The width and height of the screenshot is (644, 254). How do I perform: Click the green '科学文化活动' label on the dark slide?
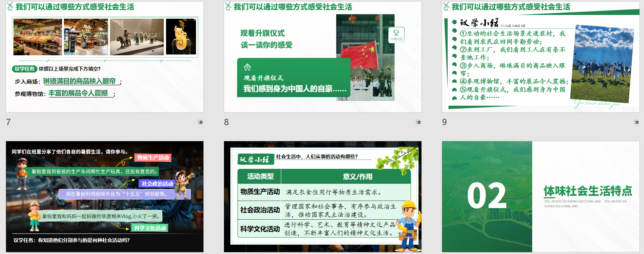point(150,228)
